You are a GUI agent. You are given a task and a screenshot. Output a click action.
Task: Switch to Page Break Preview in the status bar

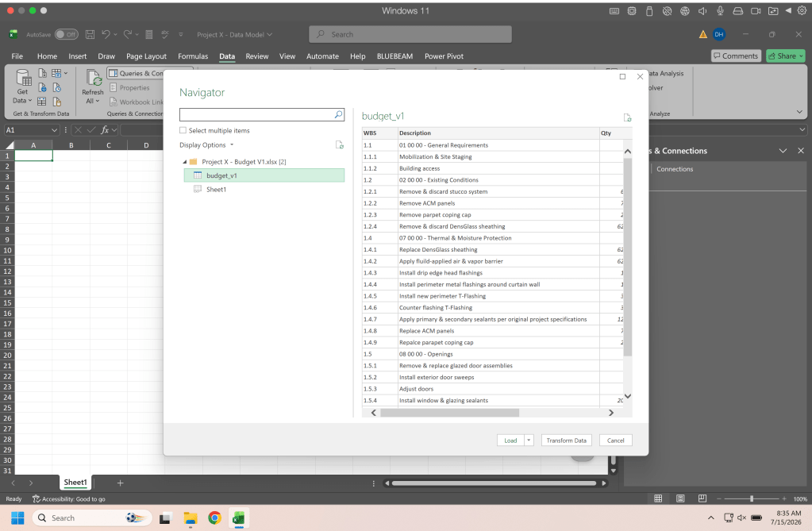tap(702, 498)
